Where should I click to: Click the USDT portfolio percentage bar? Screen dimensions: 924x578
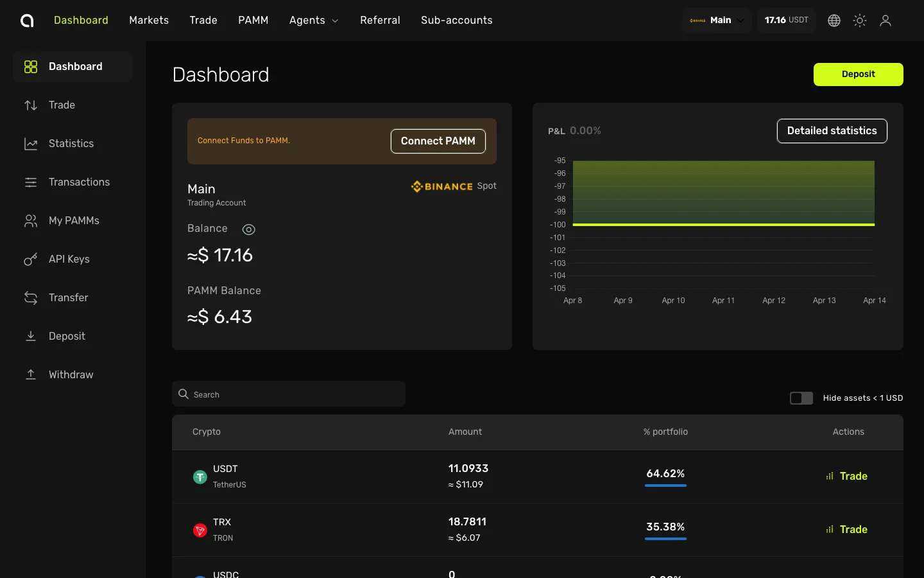(x=665, y=484)
